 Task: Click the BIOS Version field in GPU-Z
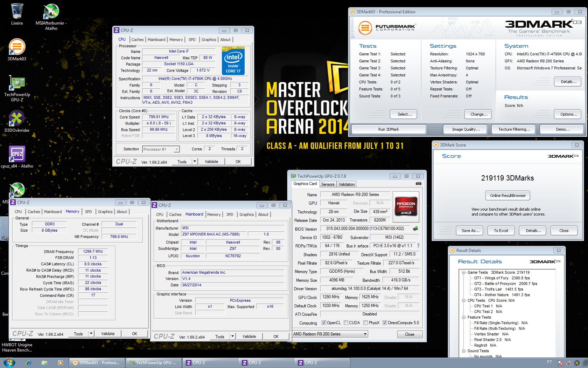coord(365,229)
